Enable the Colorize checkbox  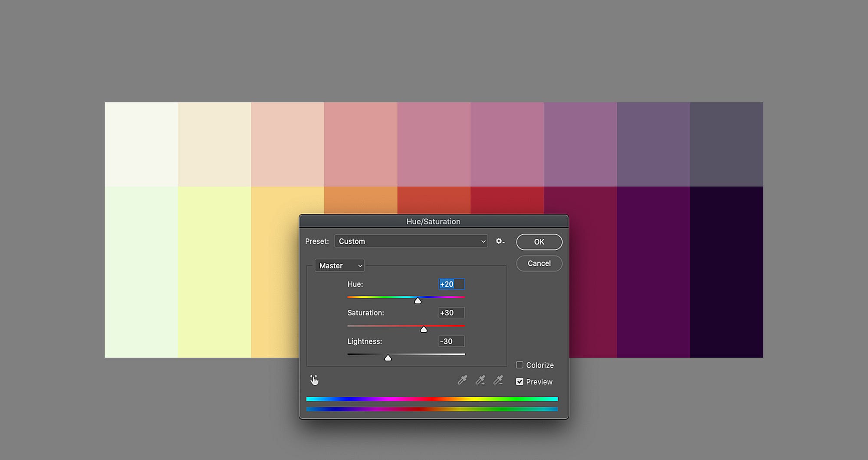tap(519, 365)
